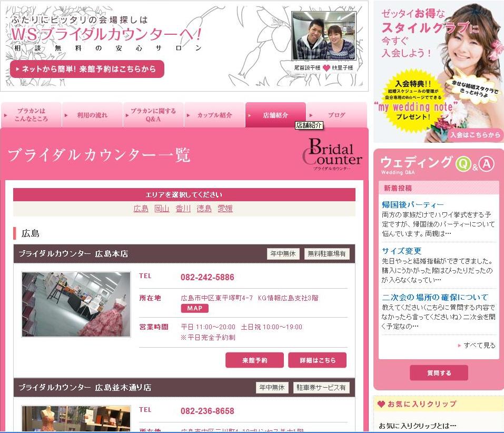Choose the 愛媛 area link
The width and height of the screenshot is (504, 433).
pos(225,209)
